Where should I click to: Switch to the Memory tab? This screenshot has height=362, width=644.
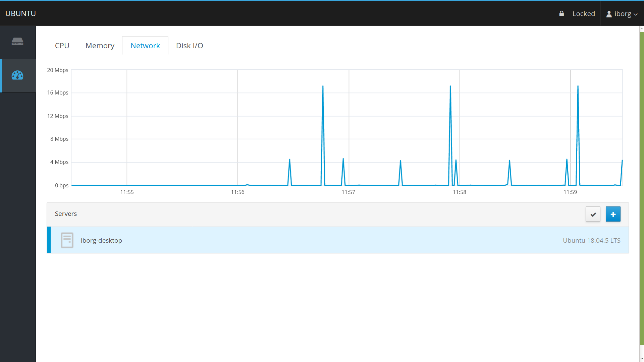(100, 46)
